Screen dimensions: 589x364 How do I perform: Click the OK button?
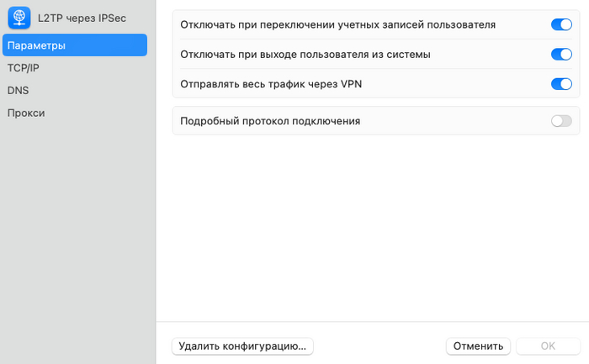point(548,346)
